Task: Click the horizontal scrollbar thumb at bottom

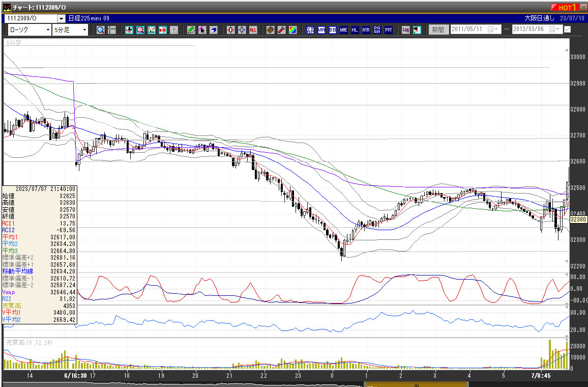Action: [x=416, y=384]
